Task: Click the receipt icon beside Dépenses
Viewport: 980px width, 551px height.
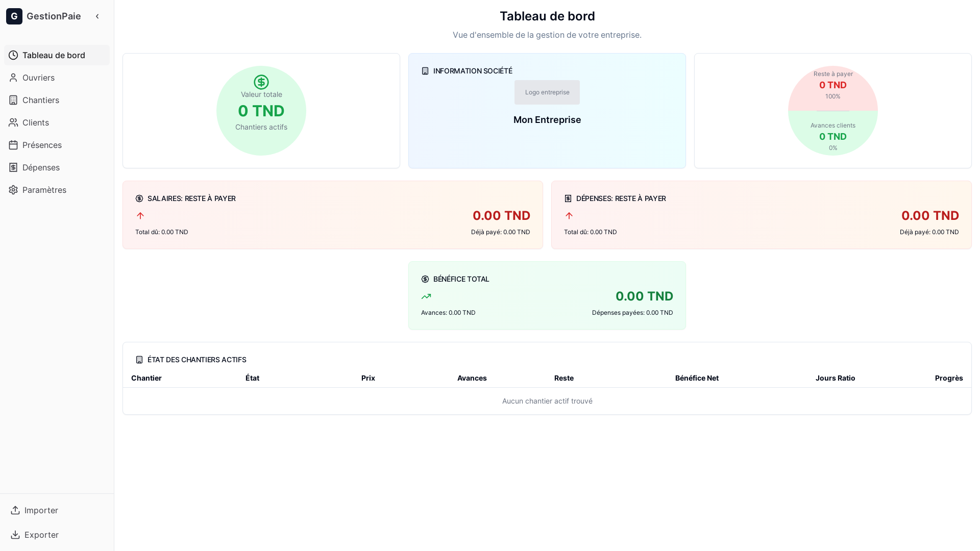Action: 13,167
